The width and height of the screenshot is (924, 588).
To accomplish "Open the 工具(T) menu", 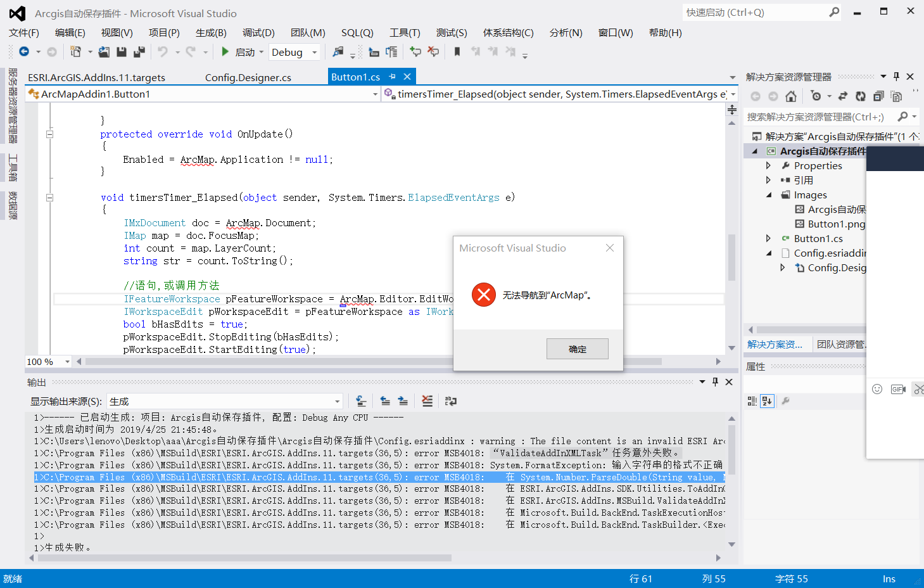I will 405,33.
